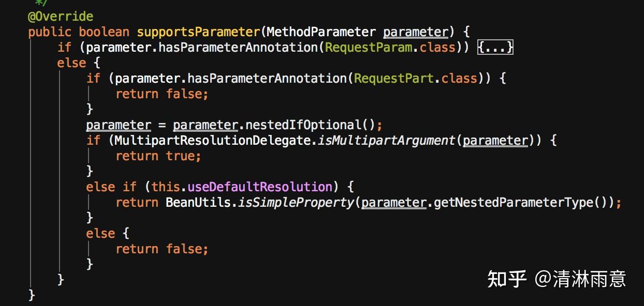Click the isMultipartArgument method call
The image size is (644, 306).
coord(385,141)
